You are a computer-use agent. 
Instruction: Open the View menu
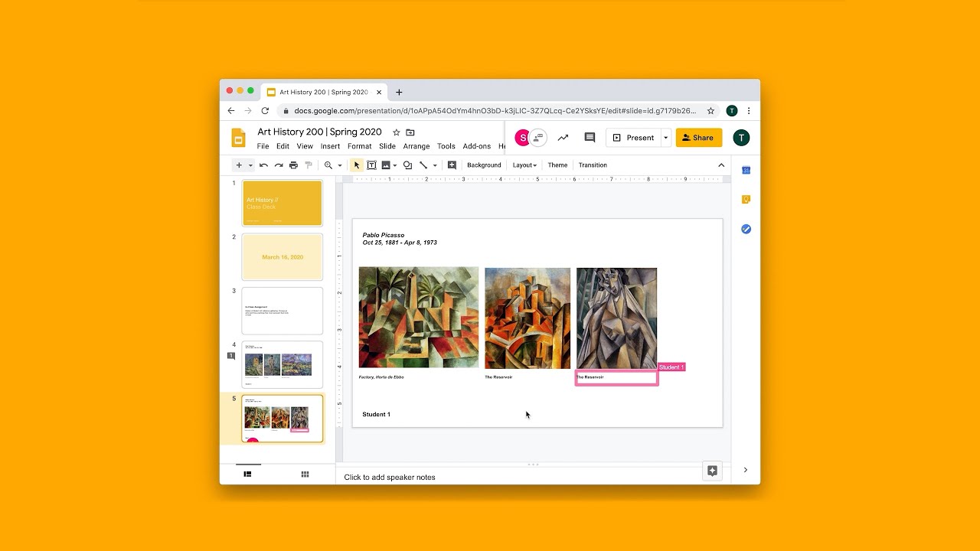pos(305,146)
